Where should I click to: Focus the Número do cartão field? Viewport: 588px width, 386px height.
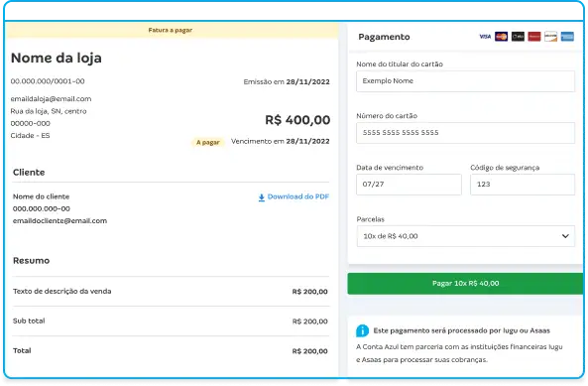(x=465, y=133)
